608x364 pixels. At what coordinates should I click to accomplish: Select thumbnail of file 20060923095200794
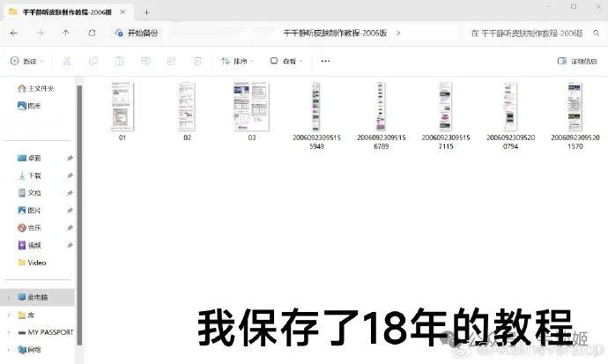510,107
